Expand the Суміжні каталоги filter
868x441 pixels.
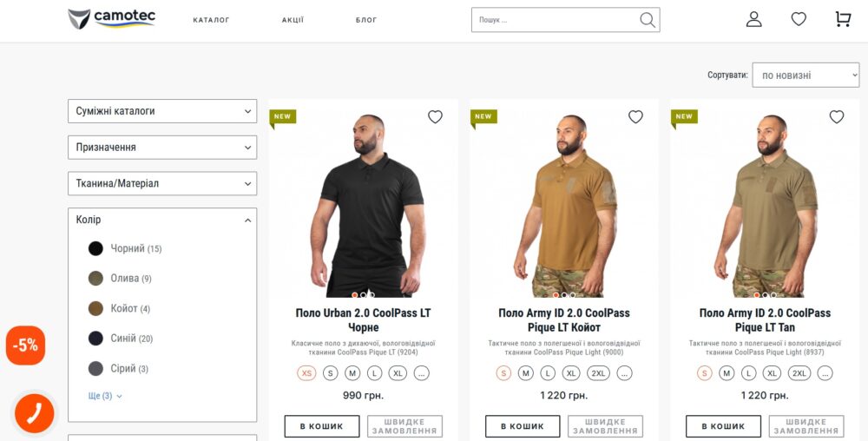[x=162, y=111]
